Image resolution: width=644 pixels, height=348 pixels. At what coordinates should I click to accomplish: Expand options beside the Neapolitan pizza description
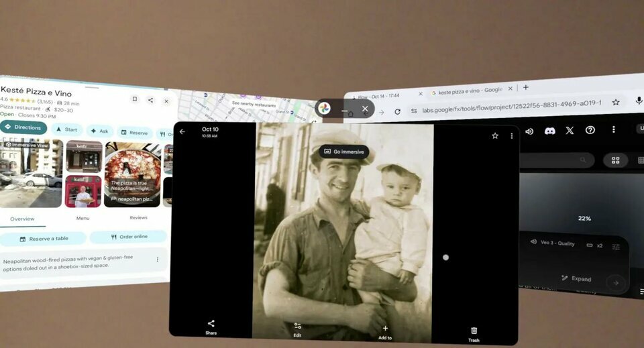click(x=158, y=259)
